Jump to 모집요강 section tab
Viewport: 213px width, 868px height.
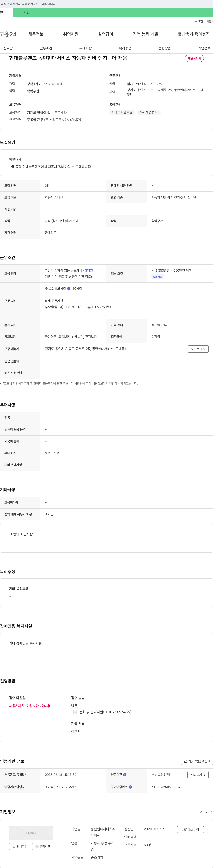6,48
